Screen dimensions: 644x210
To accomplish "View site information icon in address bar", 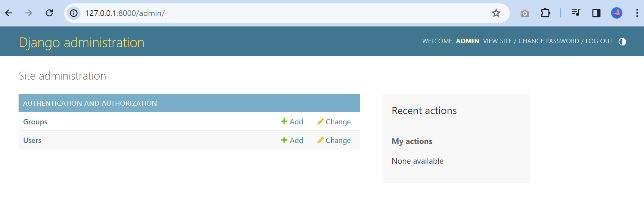I will coord(74,13).
